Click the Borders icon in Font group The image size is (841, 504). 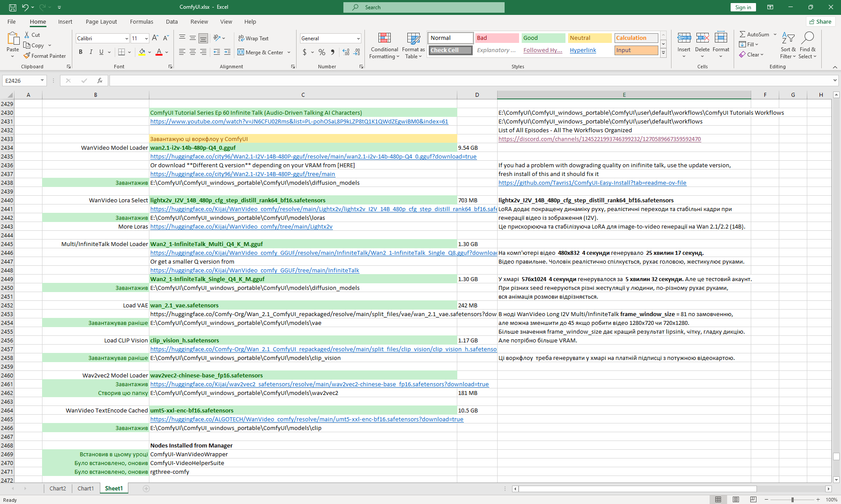pos(122,52)
